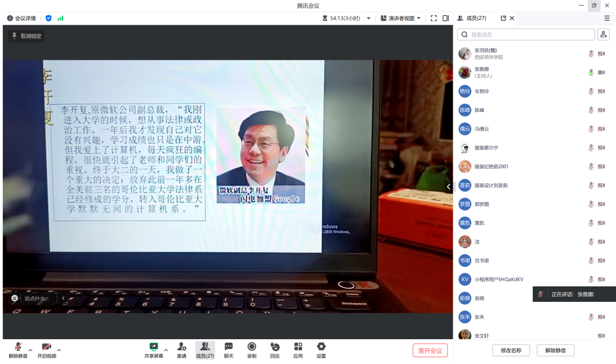Enter fullscreen using the fullscreen icon
616x364 pixels.
pos(434,18)
